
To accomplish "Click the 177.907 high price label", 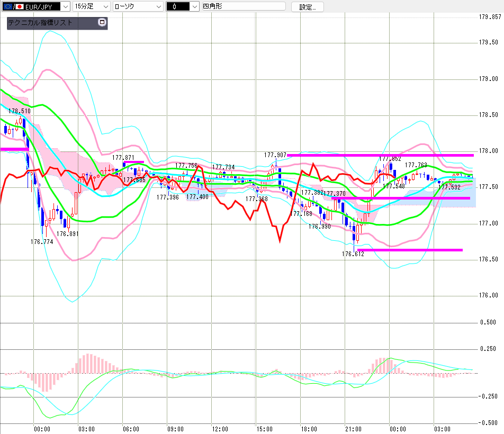I will point(275,155).
